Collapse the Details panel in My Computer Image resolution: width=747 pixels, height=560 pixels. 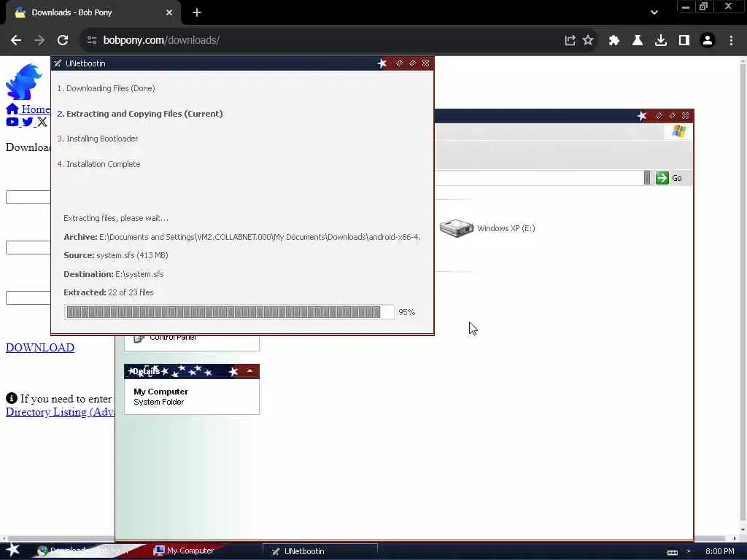tap(249, 371)
